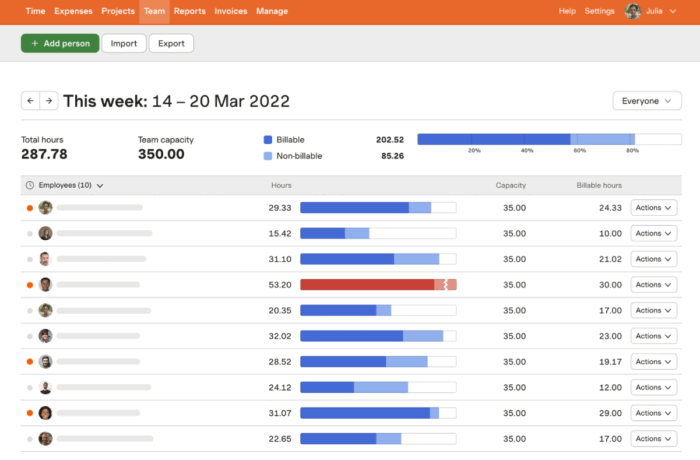Click the Export button
This screenshot has width=700, height=460.
coord(172,43)
